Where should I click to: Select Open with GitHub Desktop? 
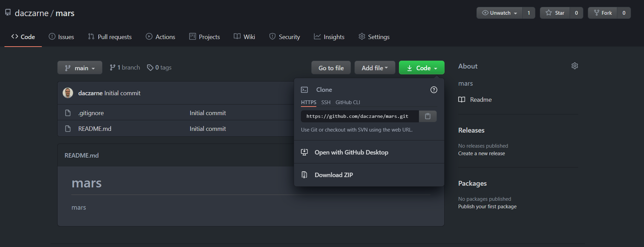[351, 152]
